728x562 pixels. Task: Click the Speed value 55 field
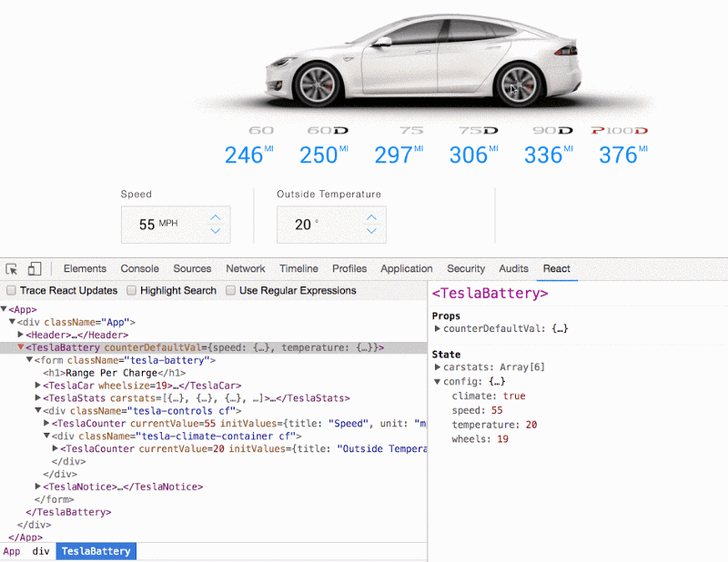pyautogui.click(x=147, y=225)
